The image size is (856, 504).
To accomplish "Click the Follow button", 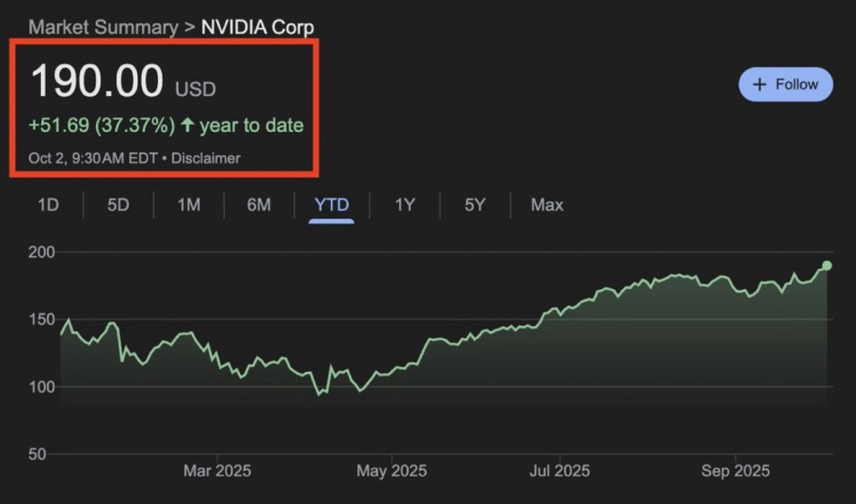I will tap(786, 84).
